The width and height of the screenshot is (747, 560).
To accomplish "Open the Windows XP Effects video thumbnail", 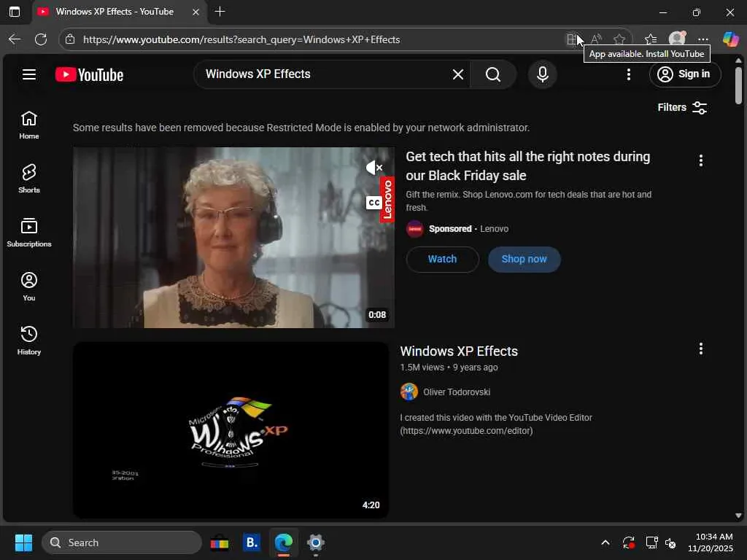I will click(x=231, y=430).
